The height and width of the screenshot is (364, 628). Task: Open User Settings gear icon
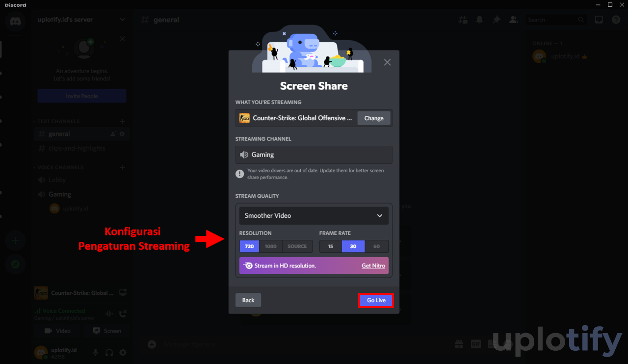click(x=123, y=352)
